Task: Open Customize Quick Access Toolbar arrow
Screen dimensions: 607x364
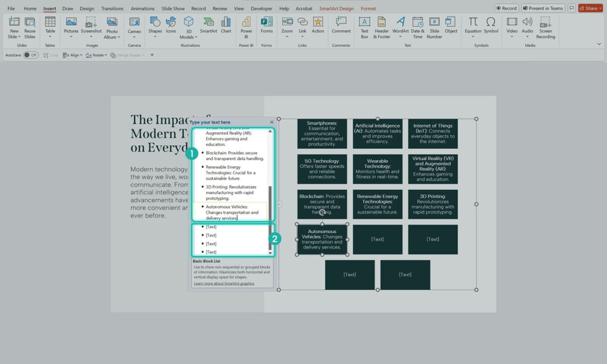Action: 152,55
